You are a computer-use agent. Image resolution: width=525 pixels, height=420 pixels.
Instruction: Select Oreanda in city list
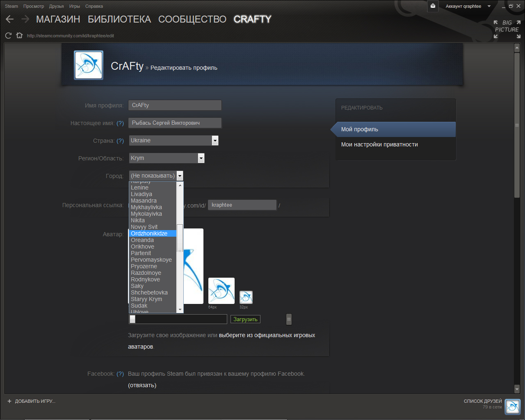click(x=153, y=240)
